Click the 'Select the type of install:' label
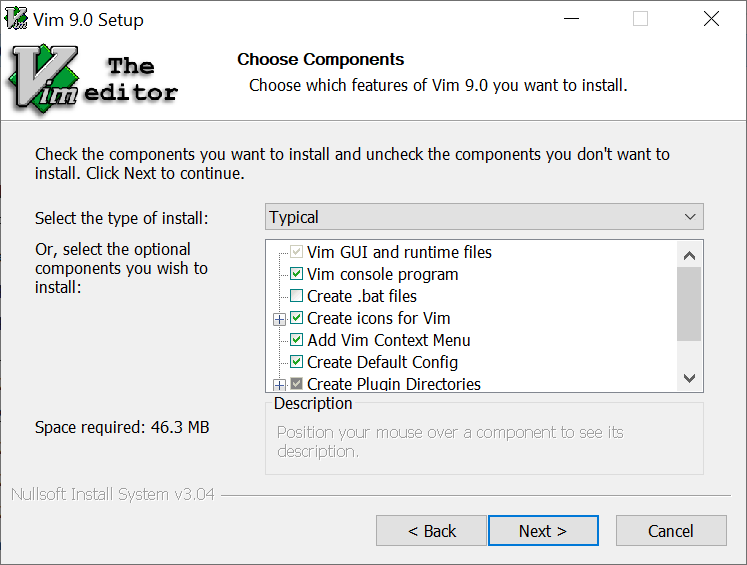 (x=121, y=218)
